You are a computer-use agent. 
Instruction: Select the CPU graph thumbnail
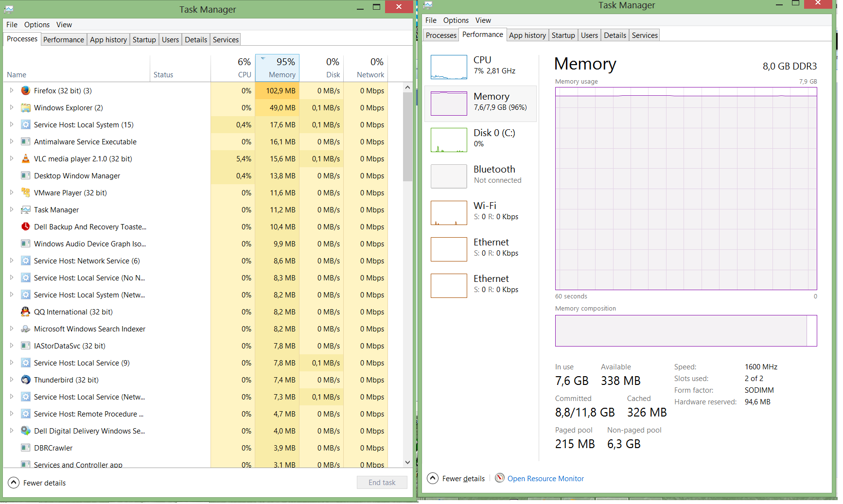pyautogui.click(x=449, y=67)
